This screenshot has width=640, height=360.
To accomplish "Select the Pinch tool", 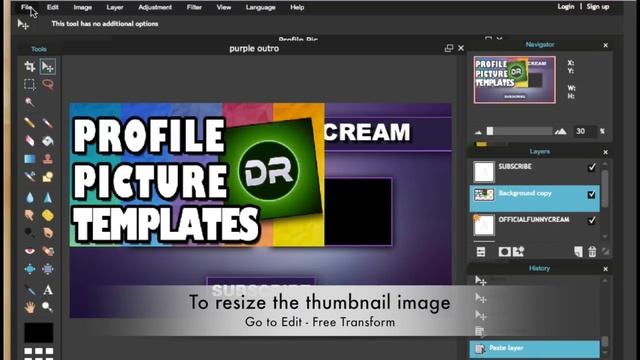I will pyautogui.click(x=48, y=269).
